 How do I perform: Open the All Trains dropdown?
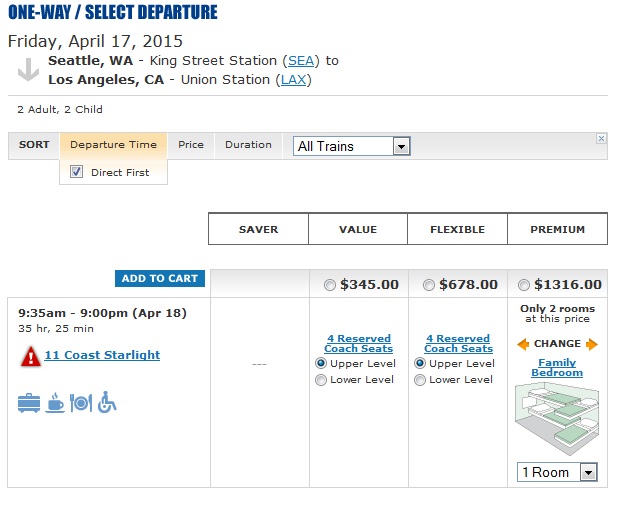click(352, 146)
